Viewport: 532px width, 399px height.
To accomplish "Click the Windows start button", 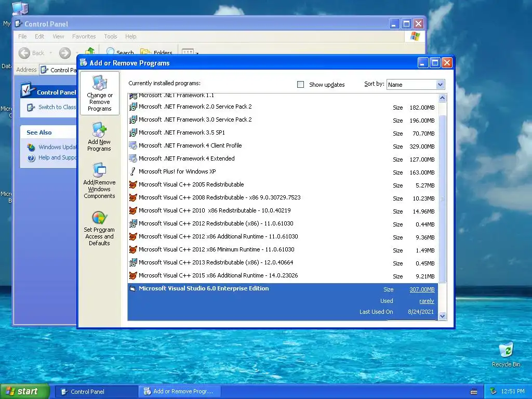I will [25, 392].
